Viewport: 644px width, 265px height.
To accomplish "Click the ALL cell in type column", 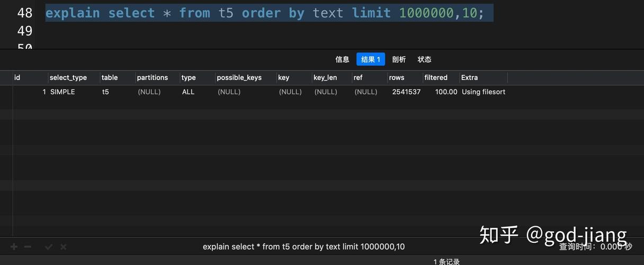I will [x=188, y=92].
